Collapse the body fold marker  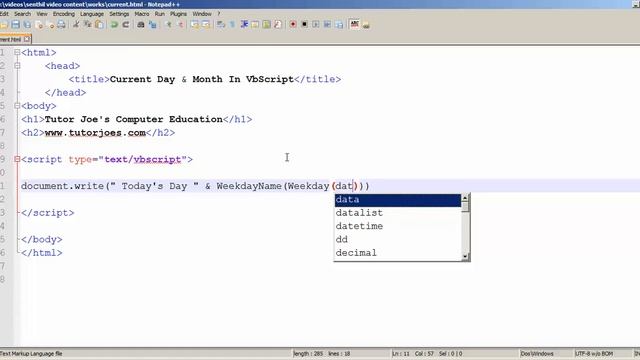tap(17, 106)
